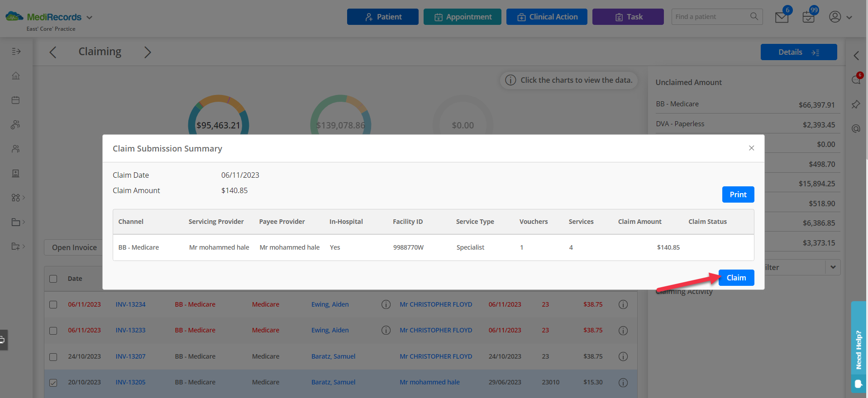
Task: Check the box for invoice INV-13234
Action: 53,304
